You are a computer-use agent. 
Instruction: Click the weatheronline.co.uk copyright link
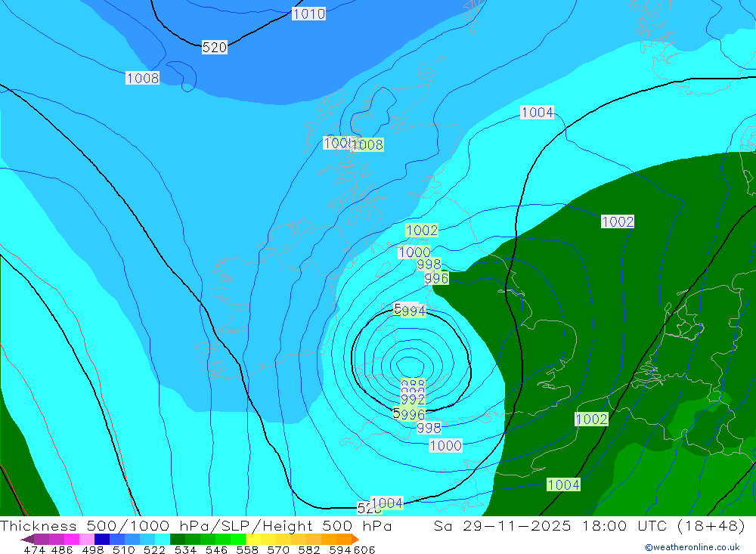692,547
